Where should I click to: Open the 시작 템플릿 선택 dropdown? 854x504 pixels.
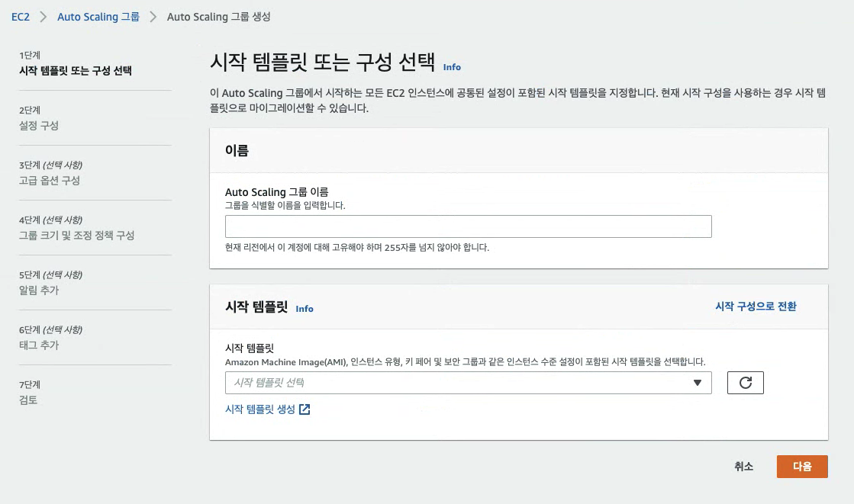pos(468,383)
